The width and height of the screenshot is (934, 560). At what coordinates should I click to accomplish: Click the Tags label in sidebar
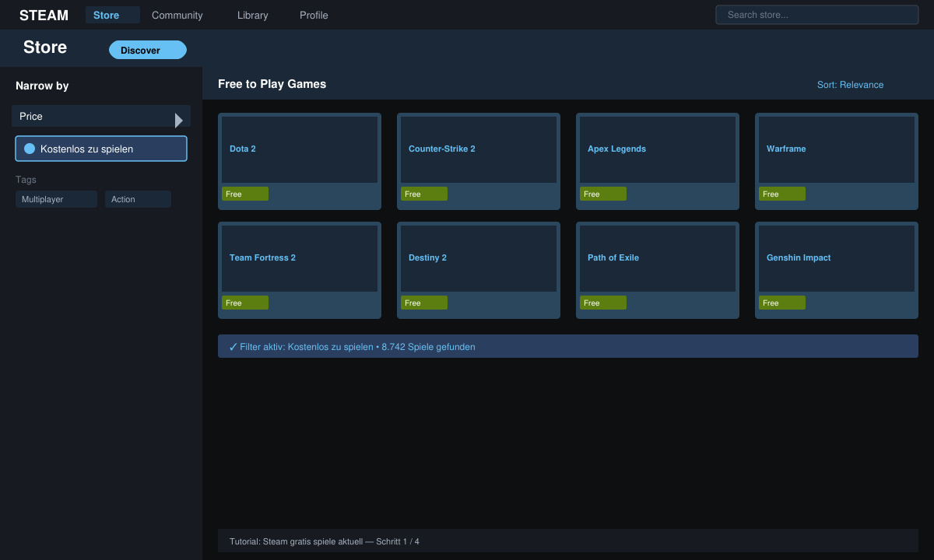pos(26,180)
